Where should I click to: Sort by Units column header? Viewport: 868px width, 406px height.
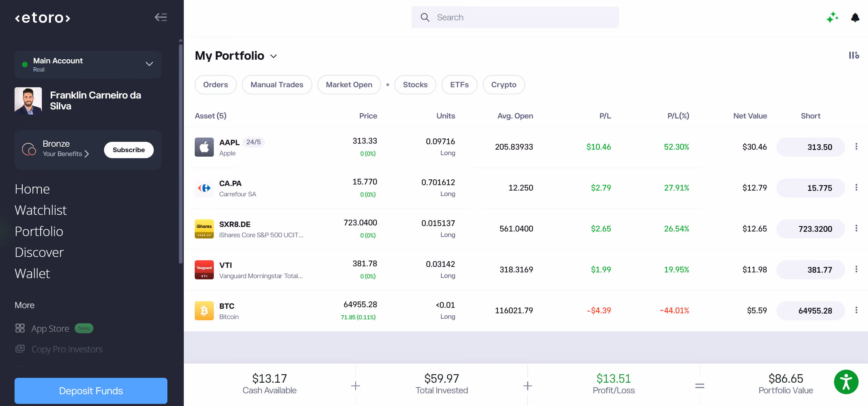pyautogui.click(x=446, y=116)
